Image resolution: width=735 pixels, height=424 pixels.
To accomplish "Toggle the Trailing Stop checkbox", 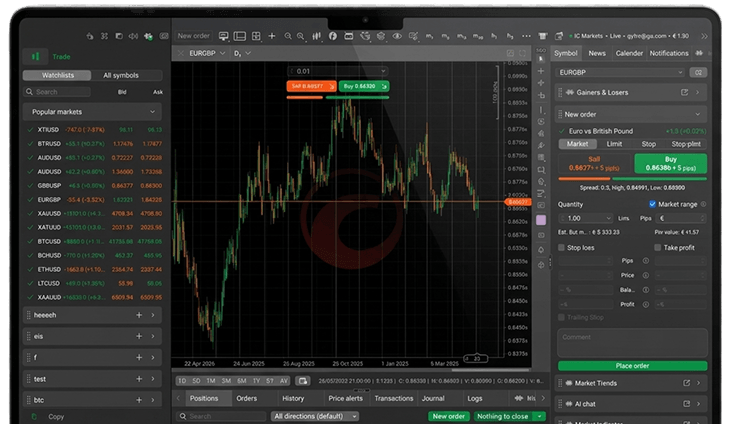I will tap(562, 318).
